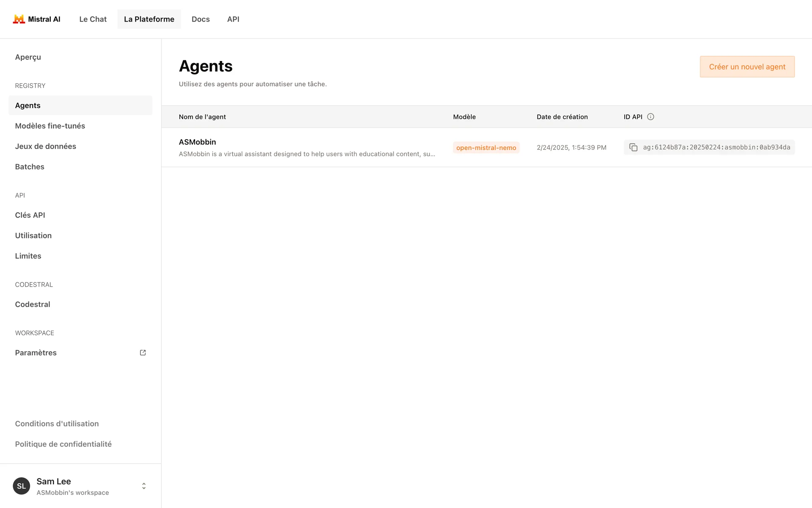812x508 pixels.
Task: Open Modèles fine-tunés section
Action: pos(50,126)
